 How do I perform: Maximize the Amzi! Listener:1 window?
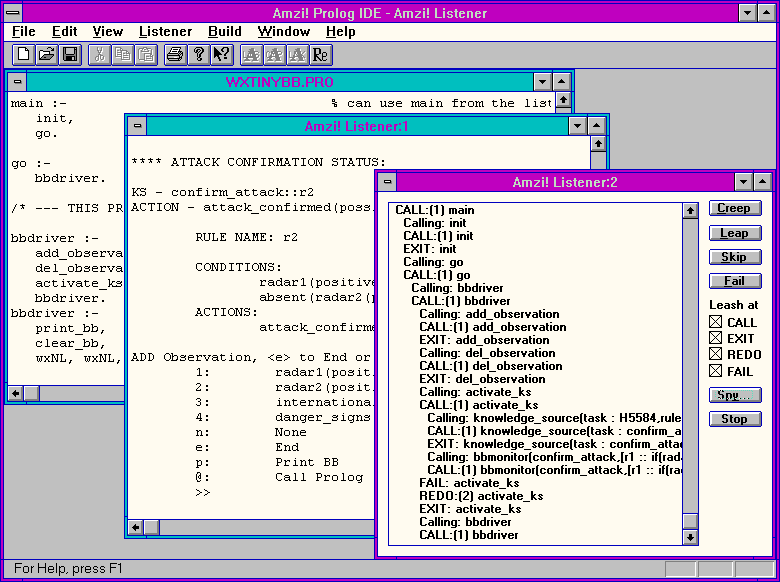(596, 126)
